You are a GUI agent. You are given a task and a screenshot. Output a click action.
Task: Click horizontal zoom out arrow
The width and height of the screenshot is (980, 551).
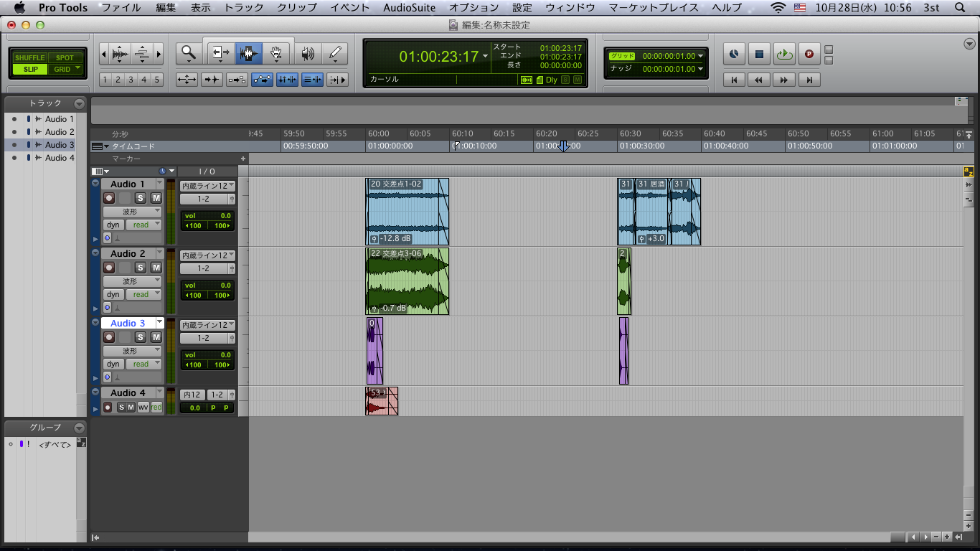[103, 54]
